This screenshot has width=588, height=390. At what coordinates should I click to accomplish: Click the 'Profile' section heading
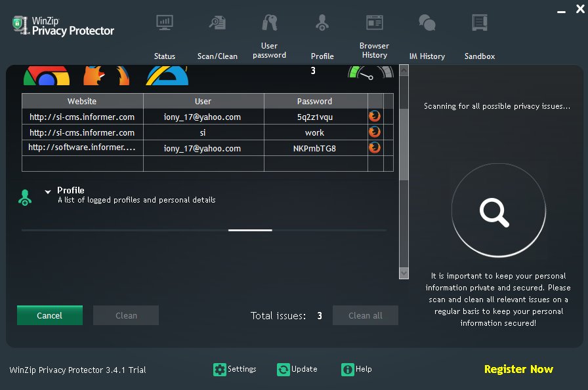point(70,190)
